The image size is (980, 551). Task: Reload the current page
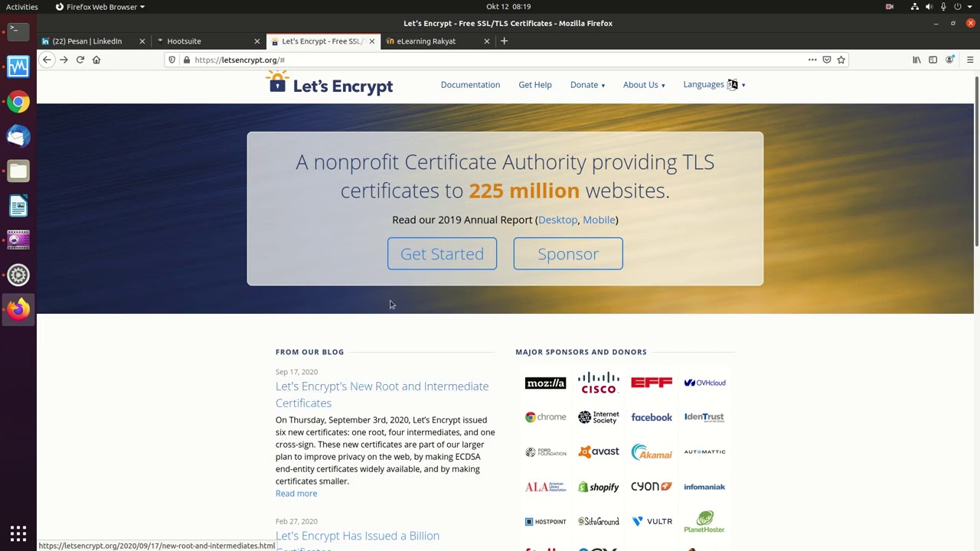point(80,60)
